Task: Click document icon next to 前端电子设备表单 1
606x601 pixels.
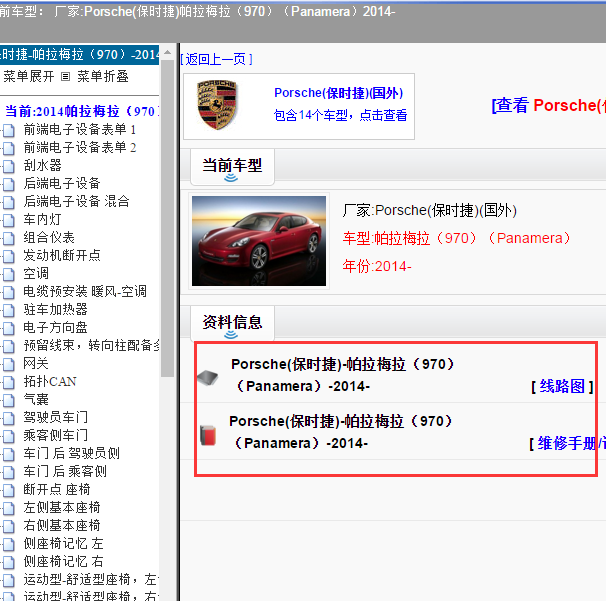Action: [x=9, y=130]
